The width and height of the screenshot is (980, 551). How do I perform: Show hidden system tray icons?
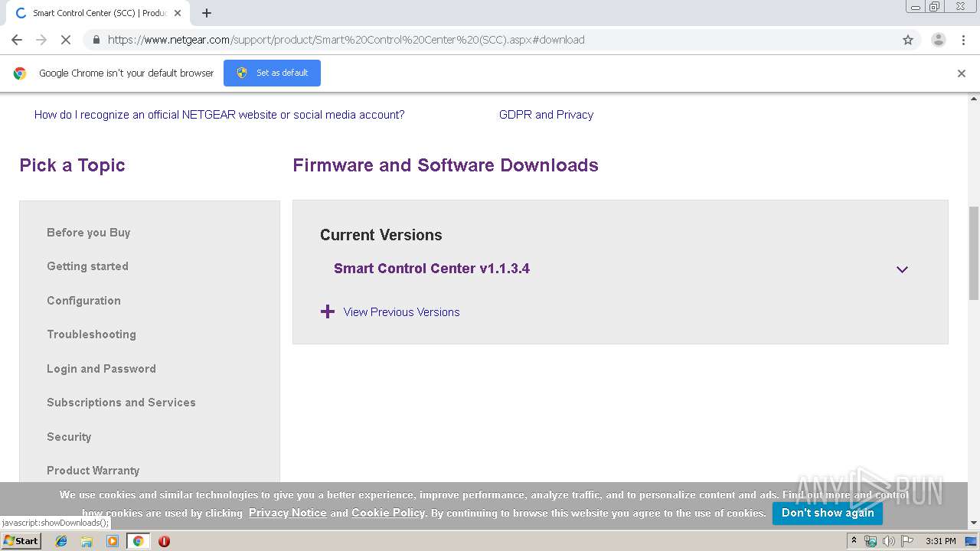(x=854, y=541)
